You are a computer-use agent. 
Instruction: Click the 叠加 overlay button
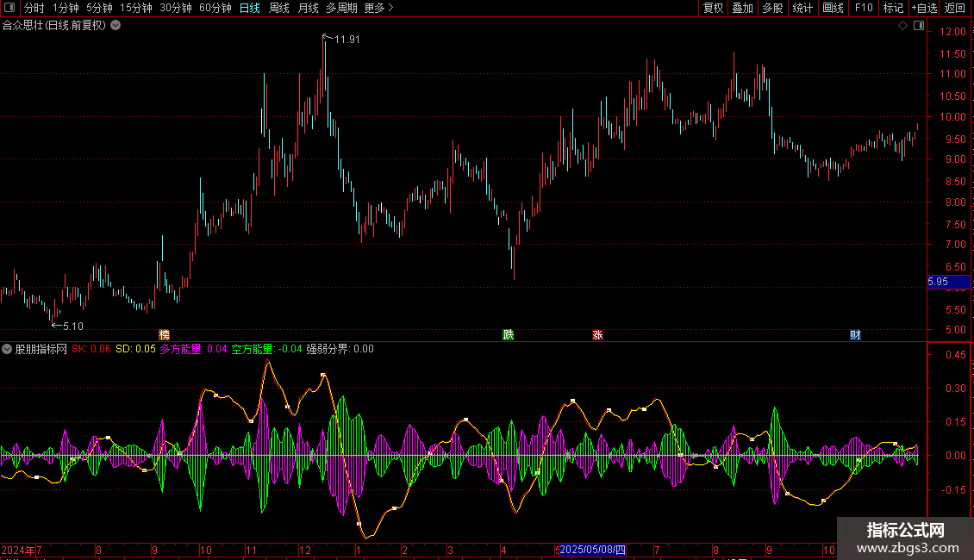tap(742, 8)
